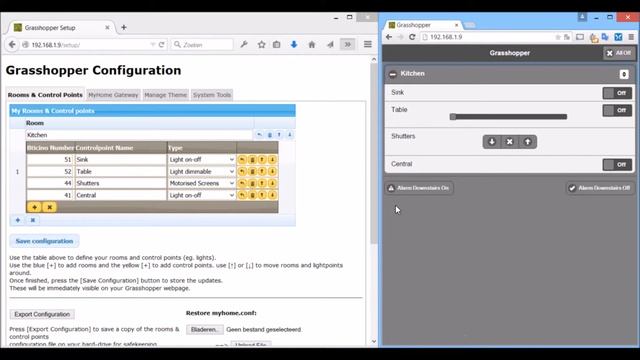The image size is (640, 360).
Task: Stop the Shutters in the Grasshopper panel
Action: (x=509, y=142)
